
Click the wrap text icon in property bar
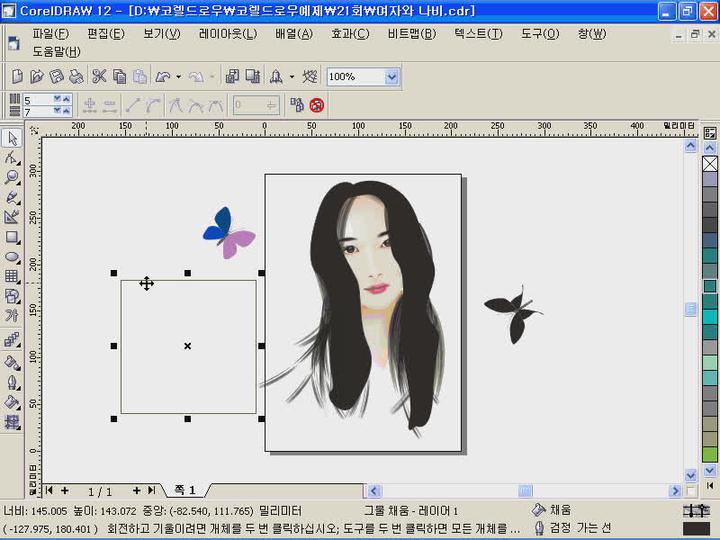point(297,105)
